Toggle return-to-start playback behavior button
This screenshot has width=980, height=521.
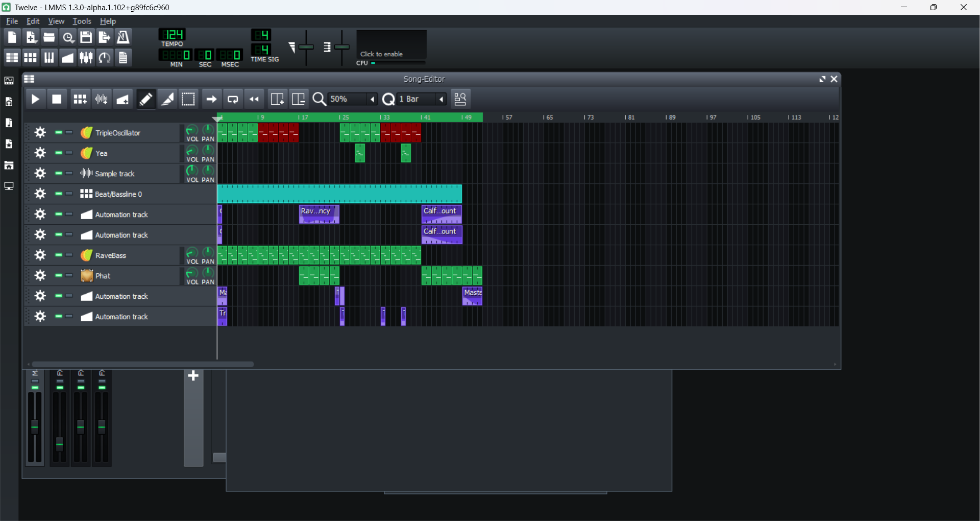point(254,99)
